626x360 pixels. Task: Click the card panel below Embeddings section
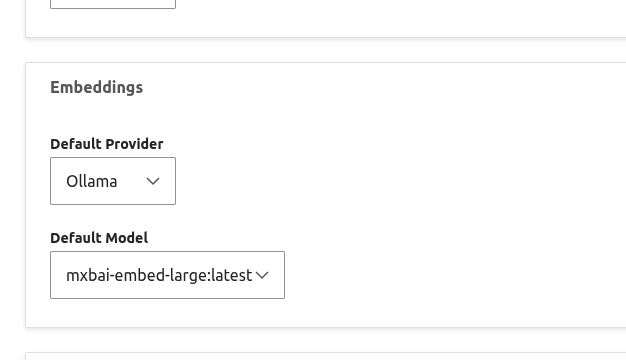[x=326, y=356]
